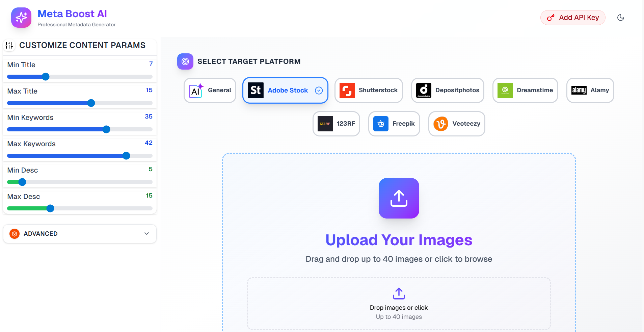Click the small upload arrow in dropzone
This screenshot has height=332, width=644.
pos(399,293)
